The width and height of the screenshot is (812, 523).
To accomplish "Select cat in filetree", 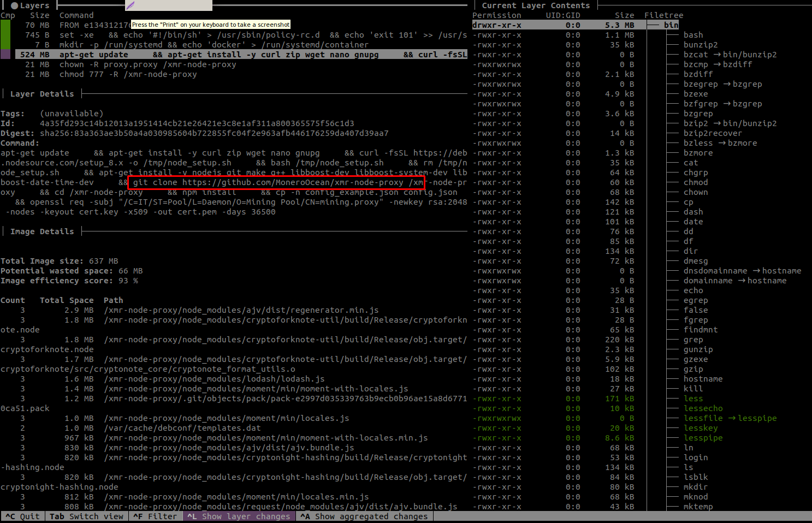I will click(x=691, y=163).
